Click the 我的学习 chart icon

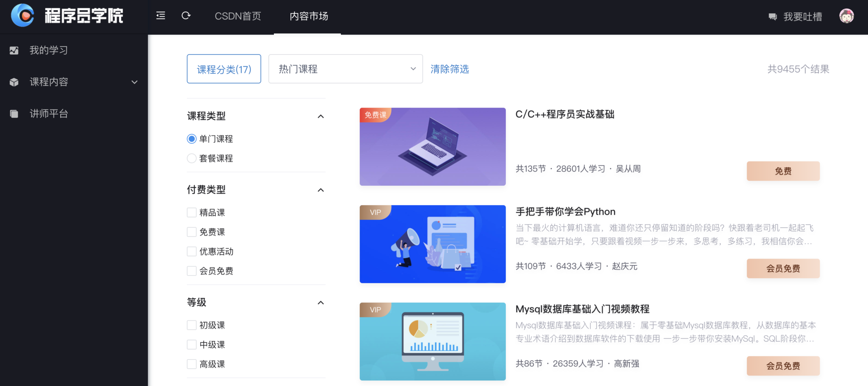pos(14,50)
